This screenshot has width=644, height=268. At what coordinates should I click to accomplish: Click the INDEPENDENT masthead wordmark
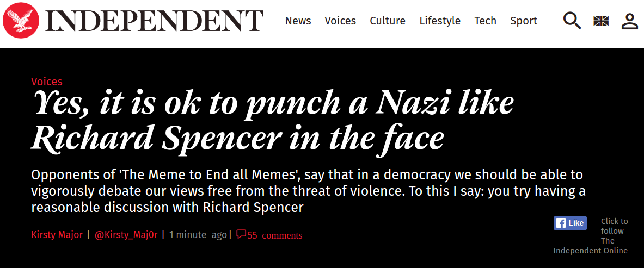155,21
